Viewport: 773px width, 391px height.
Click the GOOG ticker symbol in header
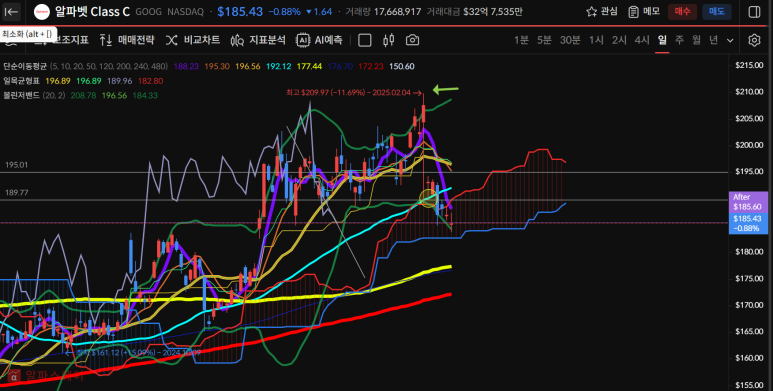coord(148,12)
